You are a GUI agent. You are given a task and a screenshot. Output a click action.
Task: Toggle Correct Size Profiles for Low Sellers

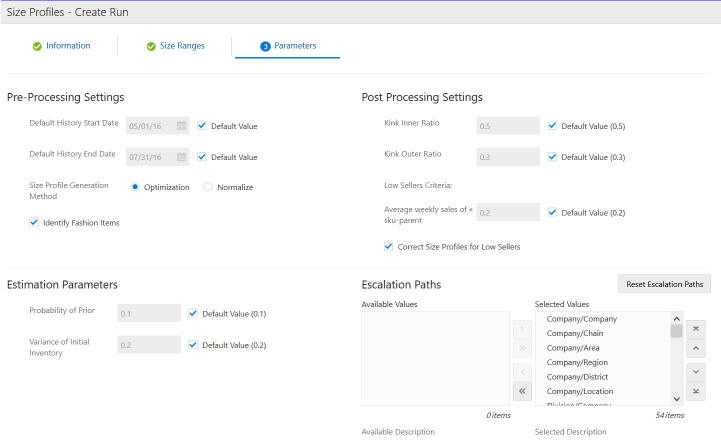point(389,246)
